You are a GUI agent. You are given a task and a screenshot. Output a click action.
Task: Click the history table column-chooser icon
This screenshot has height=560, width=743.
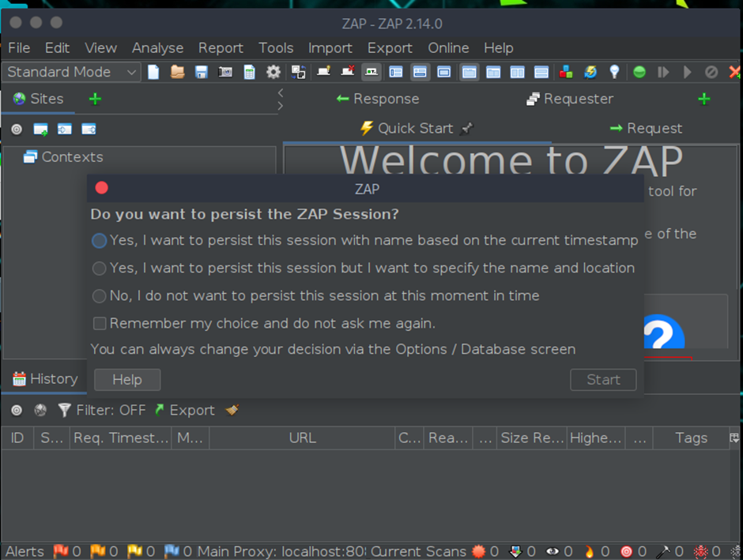pos(734,438)
